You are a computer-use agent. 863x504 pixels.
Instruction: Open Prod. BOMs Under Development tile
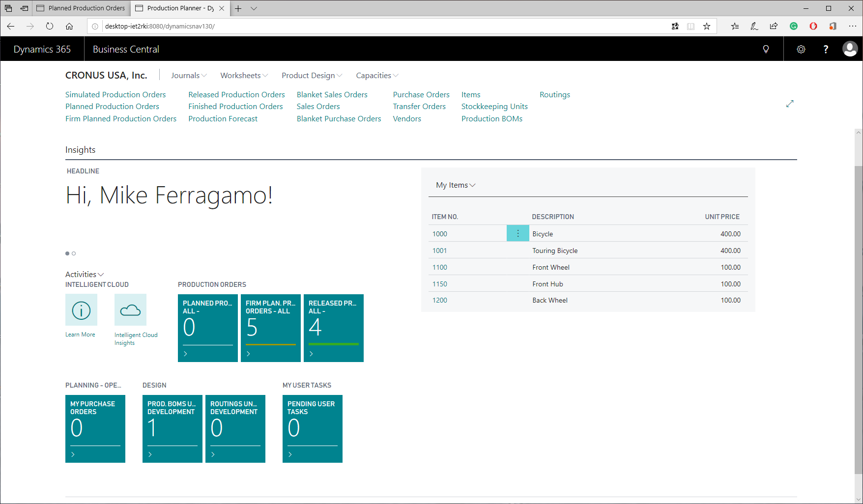(173, 429)
